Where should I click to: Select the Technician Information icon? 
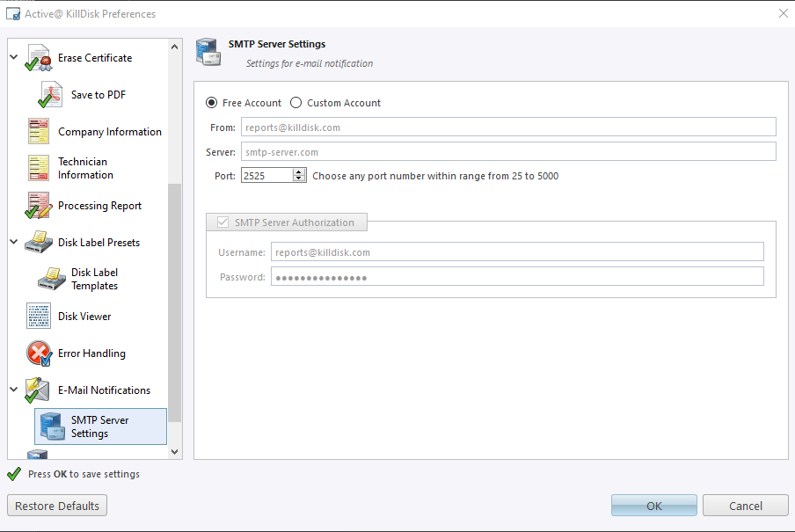coord(37,168)
